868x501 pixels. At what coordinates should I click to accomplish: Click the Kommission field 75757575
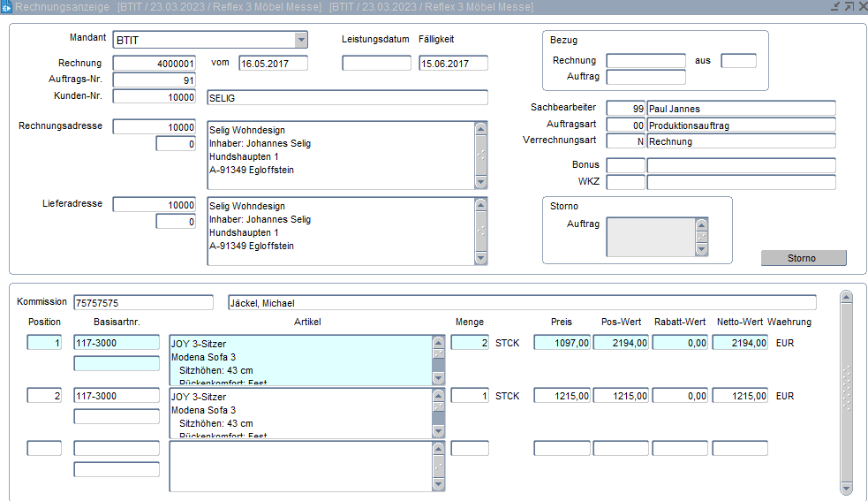pyautogui.click(x=143, y=303)
